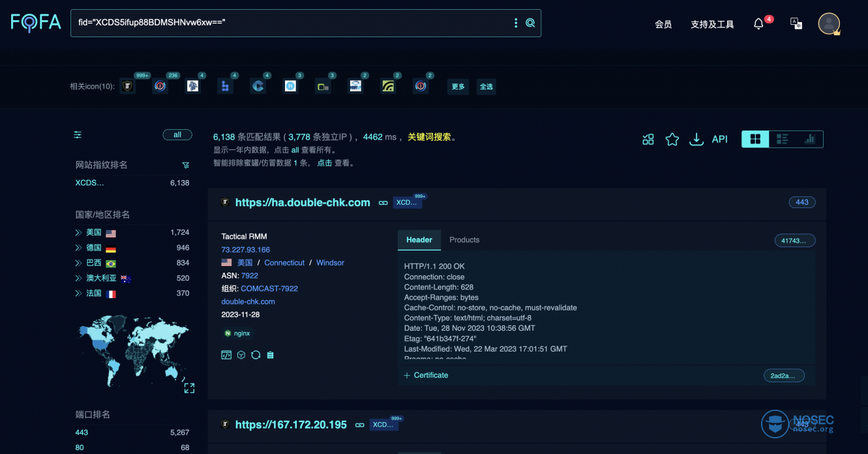Switch to the Header tab
Screen dimensions: 868x454
coord(419,240)
